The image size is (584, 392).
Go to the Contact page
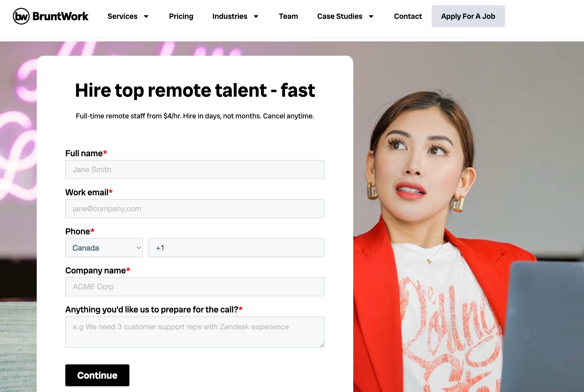click(x=408, y=16)
